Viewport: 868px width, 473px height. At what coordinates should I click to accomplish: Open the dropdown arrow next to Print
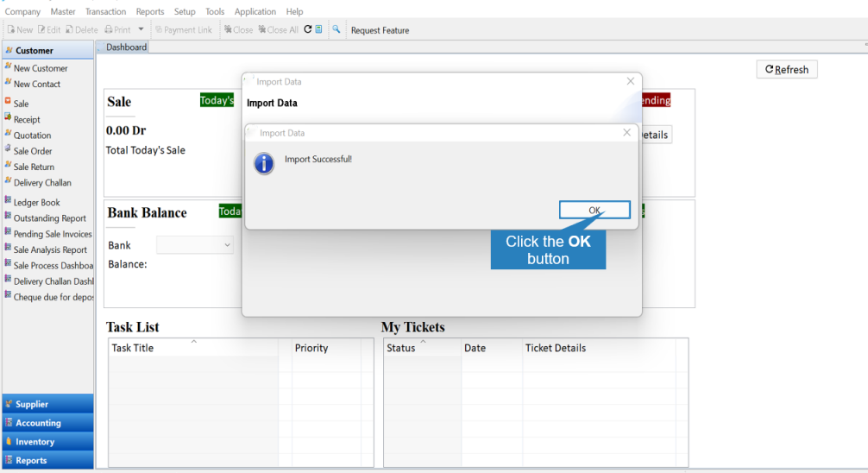[x=141, y=29]
